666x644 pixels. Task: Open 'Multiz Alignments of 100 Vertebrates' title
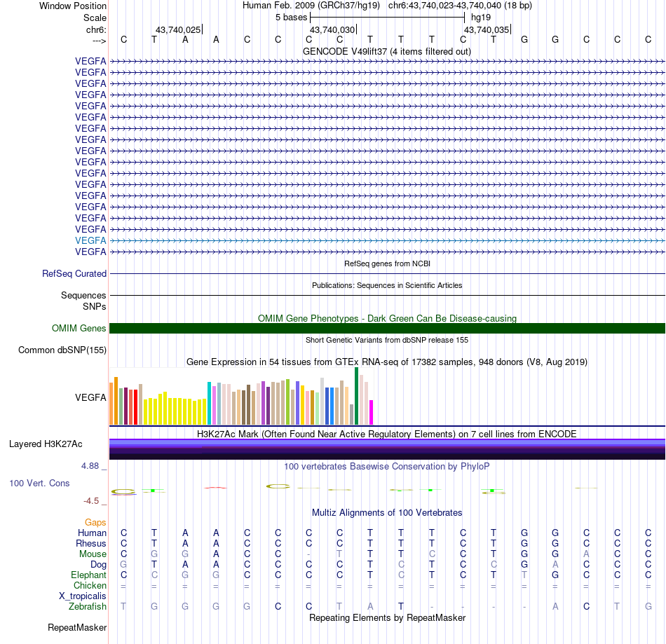pyautogui.click(x=387, y=513)
